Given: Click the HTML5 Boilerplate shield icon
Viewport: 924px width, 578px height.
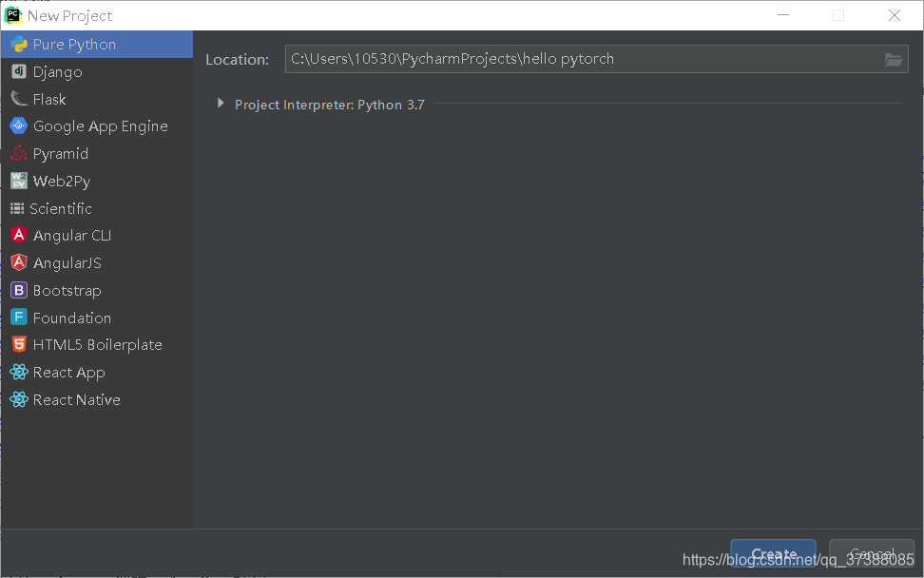Looking at the screenshot, I should coord(19,344).
